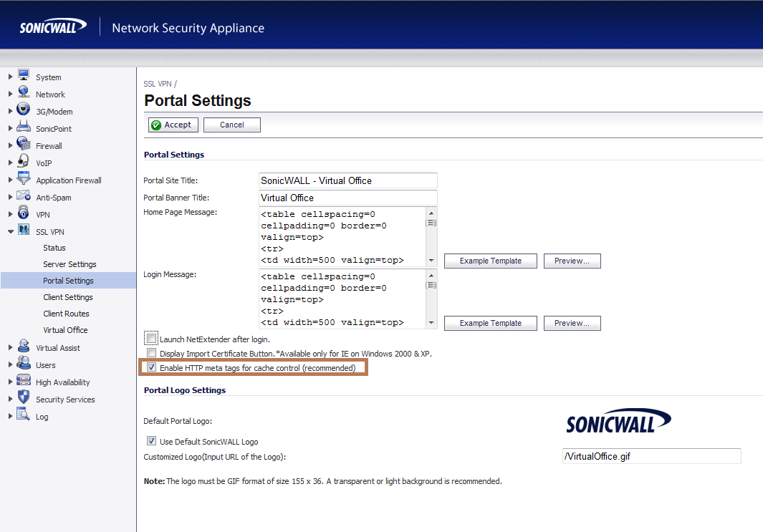This screenshot has height=532, width=763.
Task: Expand the Log tree arrow
Action: coord(10,416)
